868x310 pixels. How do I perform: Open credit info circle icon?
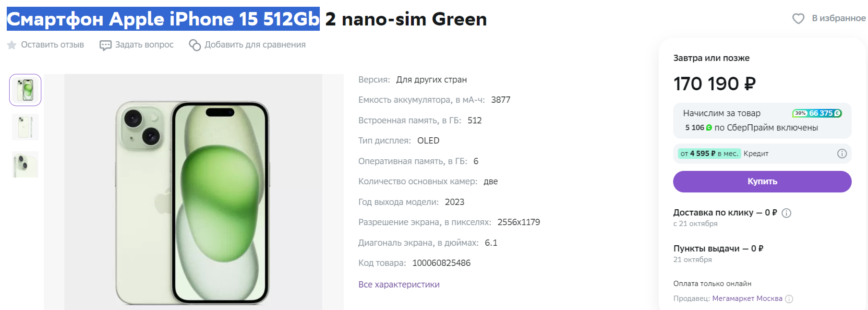tap(842, 154)
